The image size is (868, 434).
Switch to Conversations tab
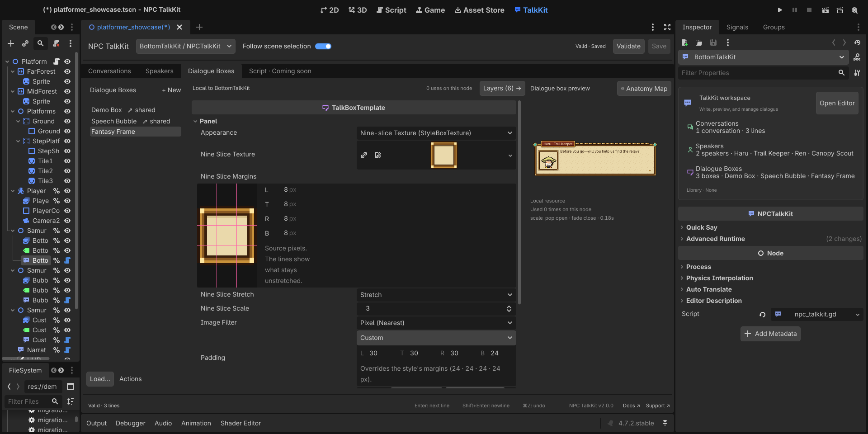(x=109, y=71)
